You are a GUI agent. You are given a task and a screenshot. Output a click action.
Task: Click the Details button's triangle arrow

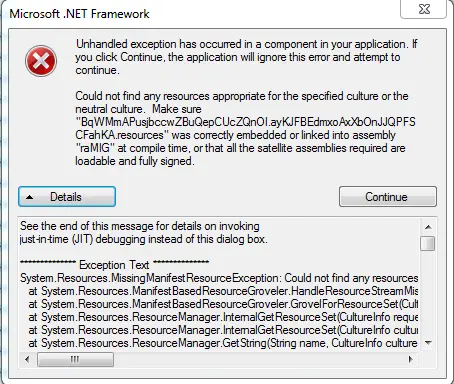coord(30,197)
